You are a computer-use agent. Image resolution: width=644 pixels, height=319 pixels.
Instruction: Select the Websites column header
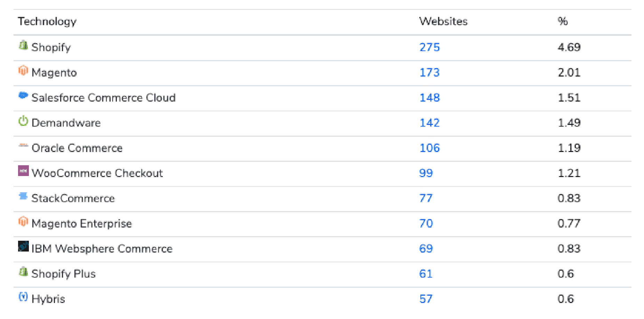click(443, 22)
